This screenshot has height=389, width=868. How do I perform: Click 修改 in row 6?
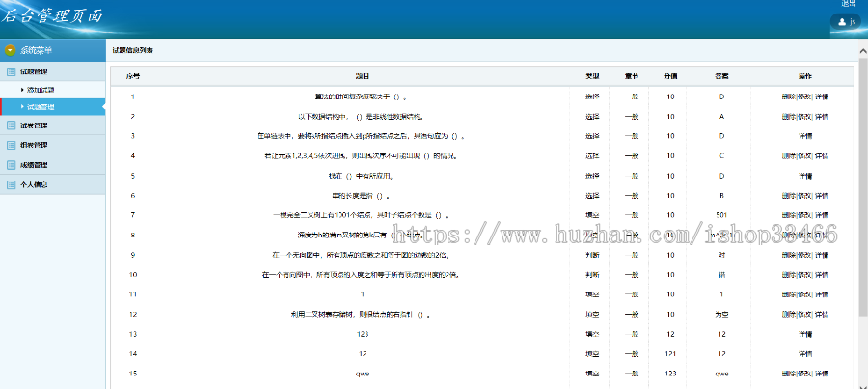[803, 196]
